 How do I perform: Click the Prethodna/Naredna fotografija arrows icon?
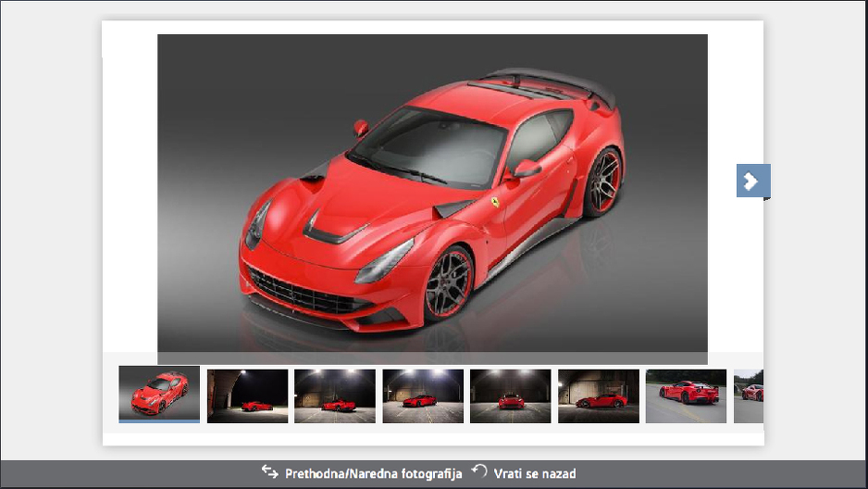click(269, 471)
